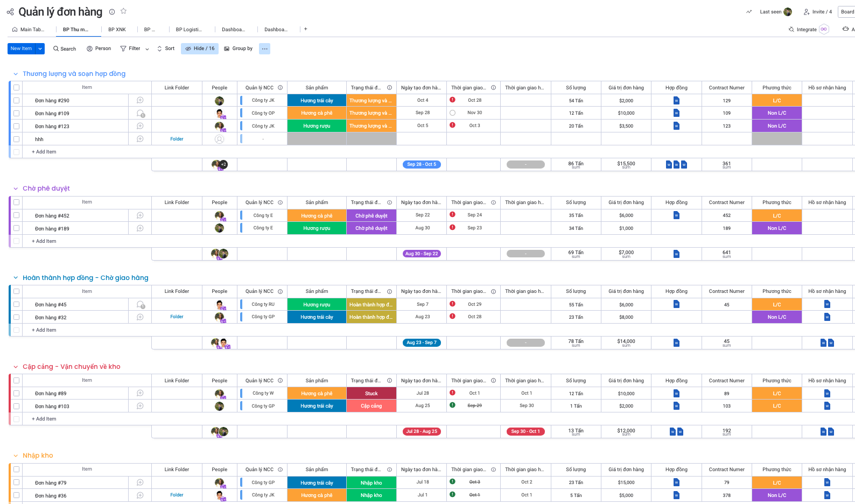The height and width of the screenshot is (504, 855).
Task: Open the board info icon next to the title
Action: coord(112,12)
